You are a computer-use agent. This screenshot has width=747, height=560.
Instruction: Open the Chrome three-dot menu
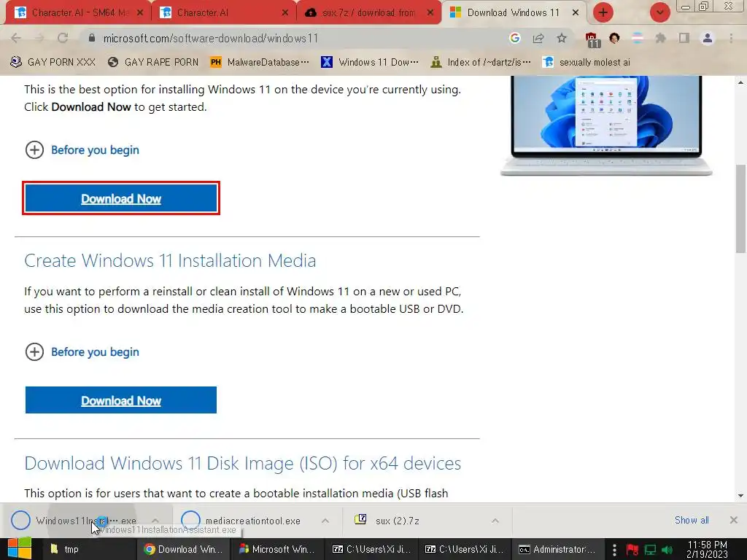pos(731,38)
